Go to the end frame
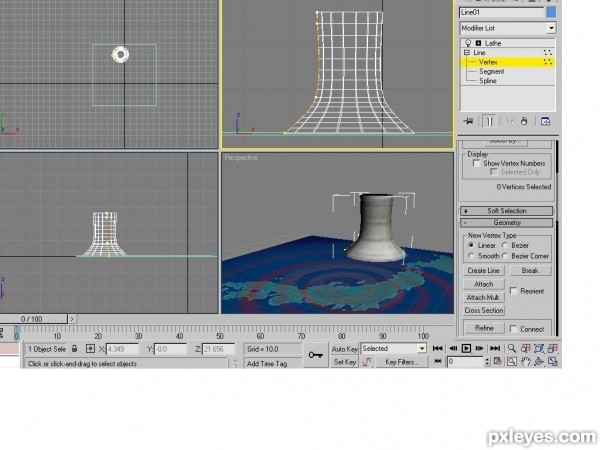Screen dimensions: 600x450 tap(495, 348)
